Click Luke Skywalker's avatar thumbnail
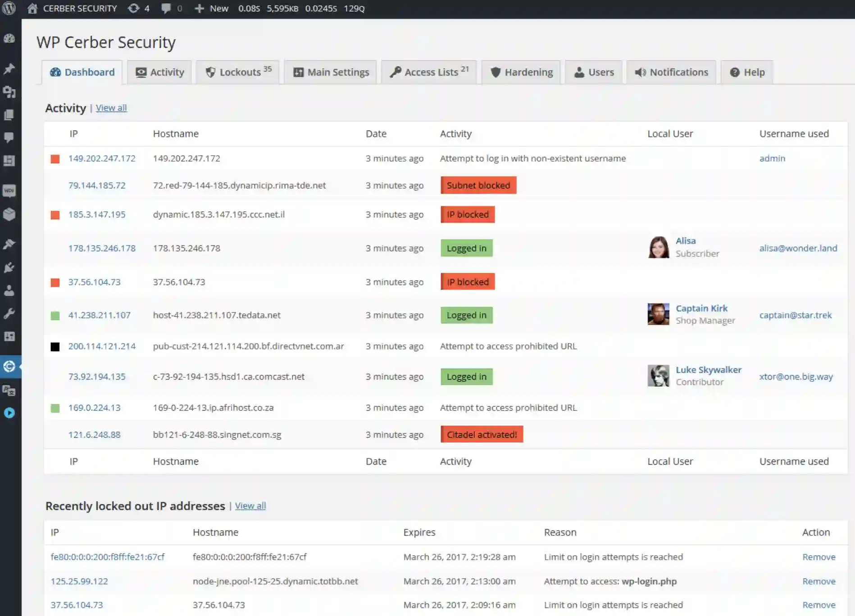 [659, 376]
